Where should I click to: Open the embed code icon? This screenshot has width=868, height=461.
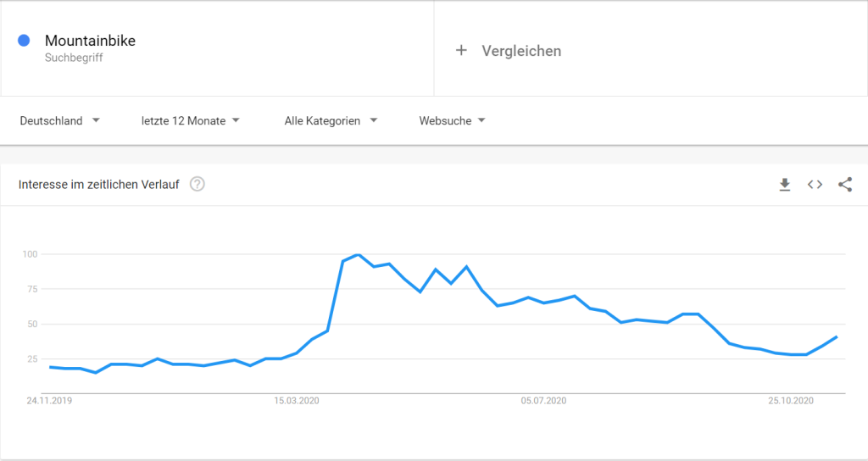(x=815, y=185)
